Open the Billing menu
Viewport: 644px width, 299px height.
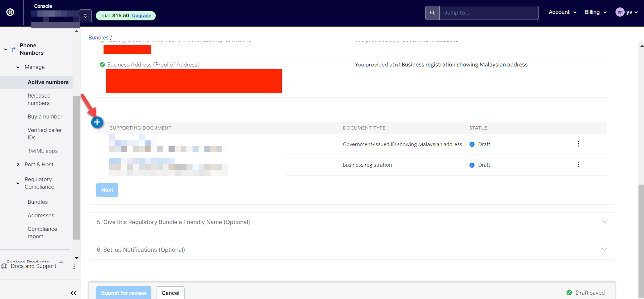click(x=595, y=12)
